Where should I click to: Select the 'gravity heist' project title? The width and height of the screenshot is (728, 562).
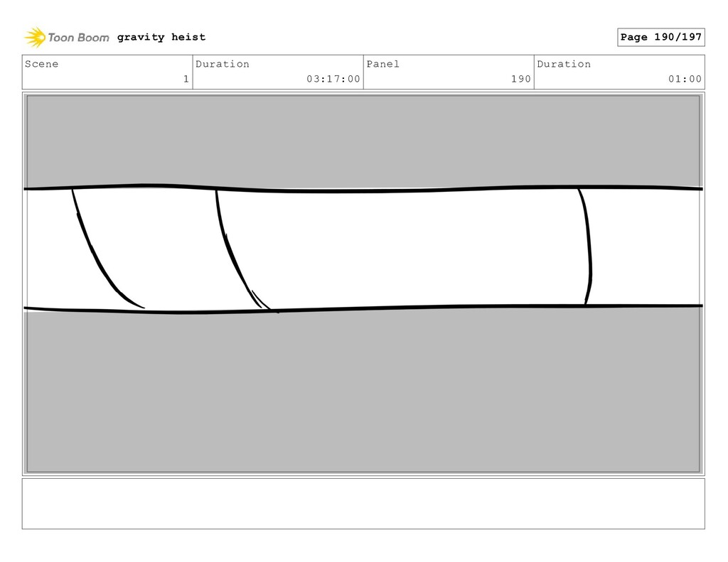coord(161,37)
